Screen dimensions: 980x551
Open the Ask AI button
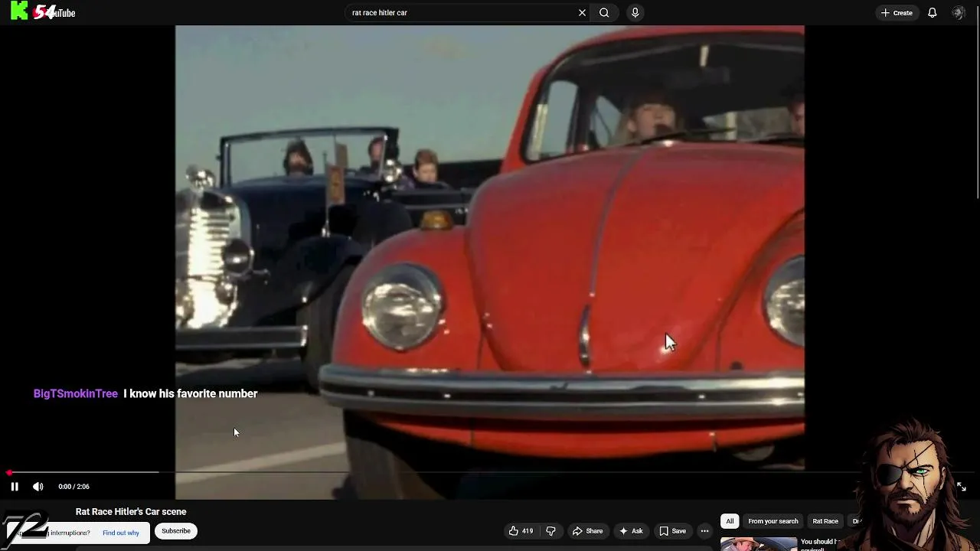pos(631,531)
